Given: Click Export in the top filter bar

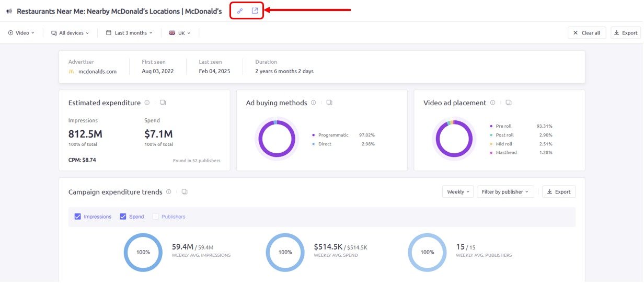Looking at the screenshot, I should click(626, 33).
